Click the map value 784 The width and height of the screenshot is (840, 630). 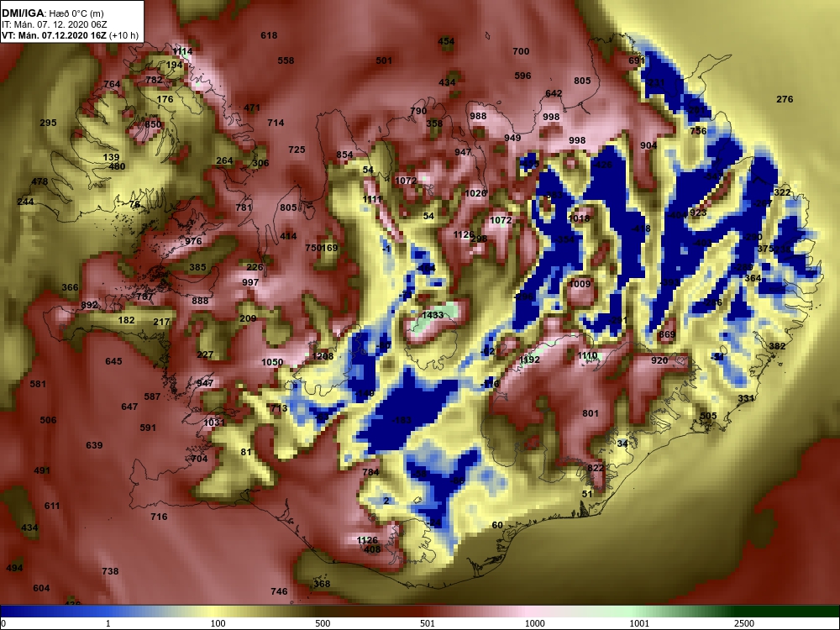370,472
